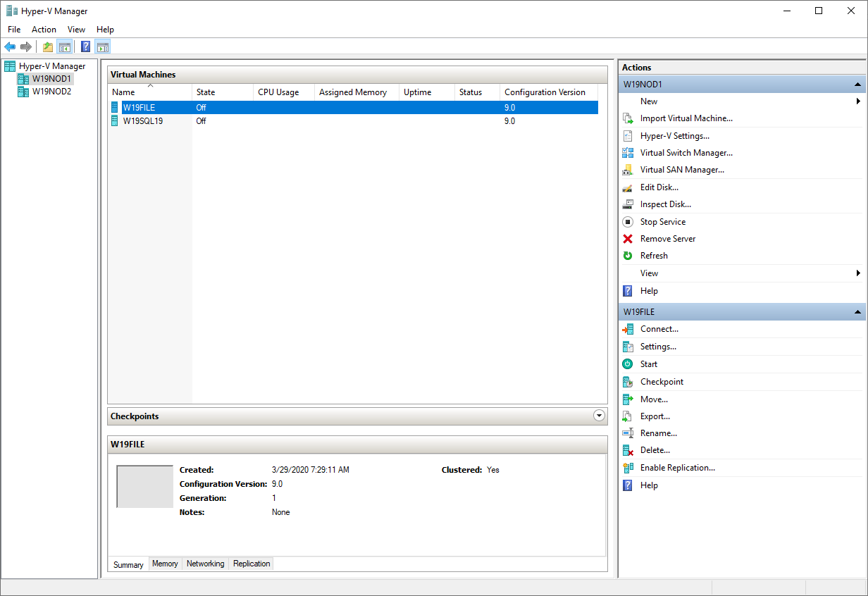Click the toolbar Help question mark icon
This screenshot has height=596, width=868.
86,46
